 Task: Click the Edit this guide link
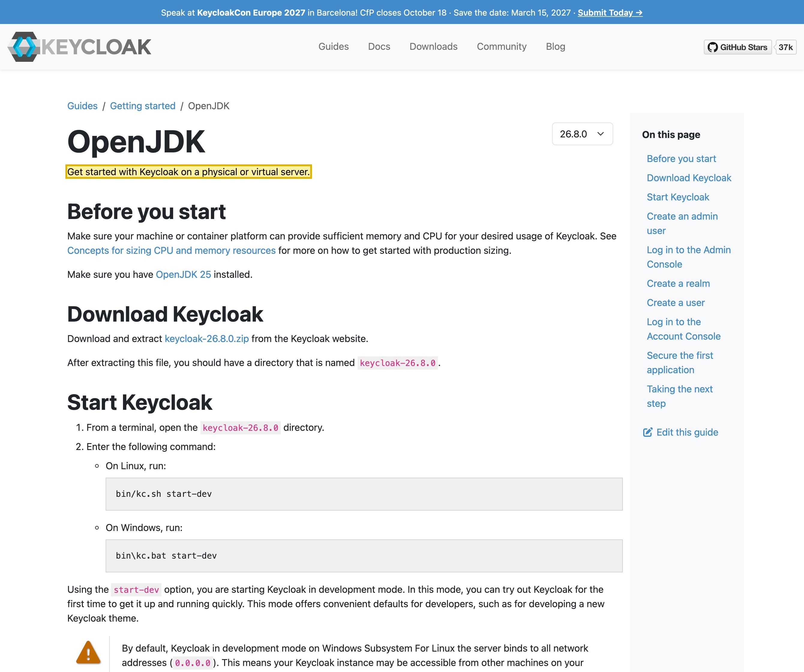[x=687, y=432]
